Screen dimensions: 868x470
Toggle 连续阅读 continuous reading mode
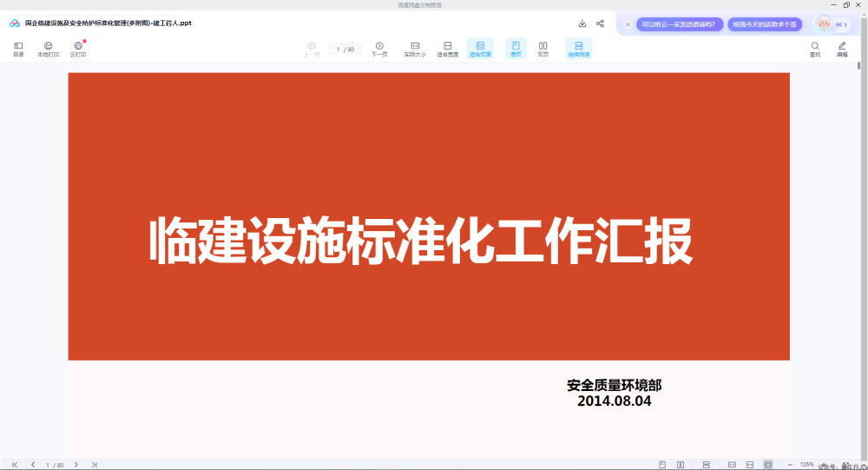578,50
